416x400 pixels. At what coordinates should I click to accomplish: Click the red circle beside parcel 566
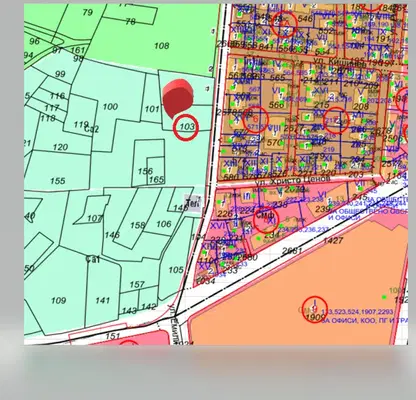tap(256, 119)
